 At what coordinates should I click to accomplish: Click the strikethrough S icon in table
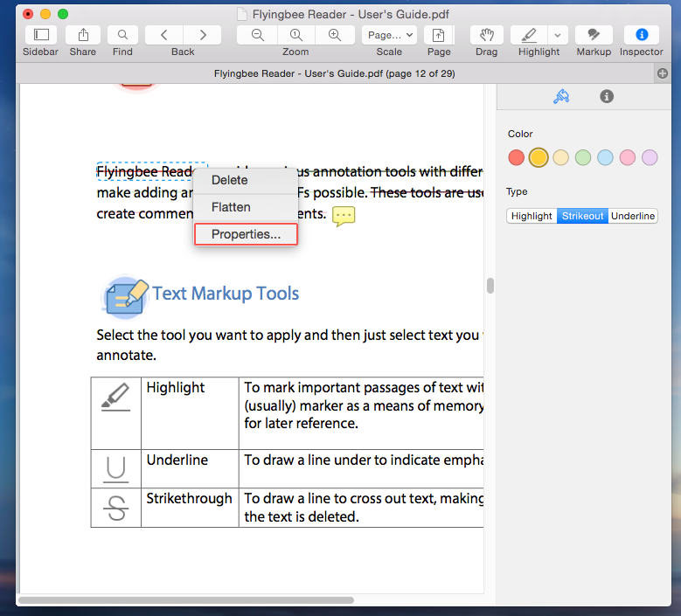coord(116,508)
